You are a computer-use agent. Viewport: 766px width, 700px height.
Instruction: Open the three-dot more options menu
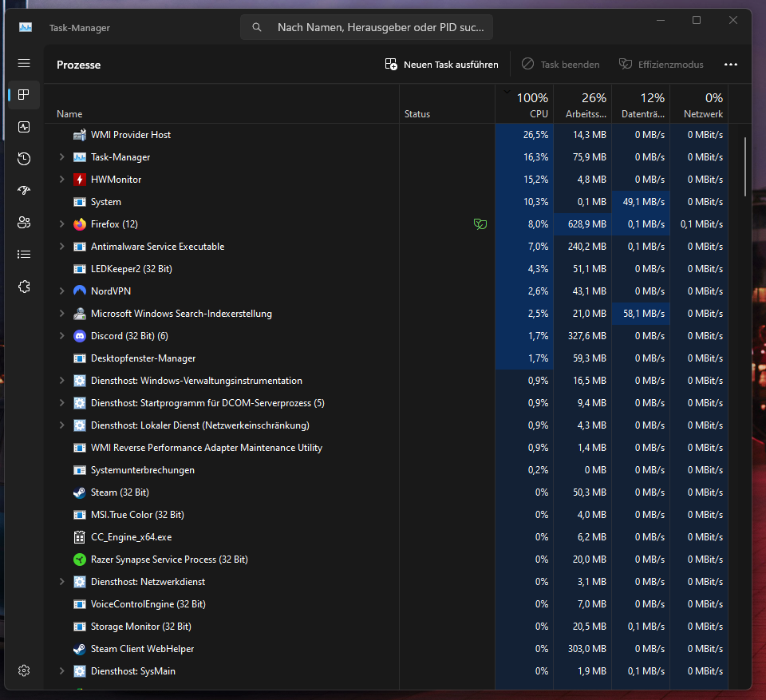[730, 65]
